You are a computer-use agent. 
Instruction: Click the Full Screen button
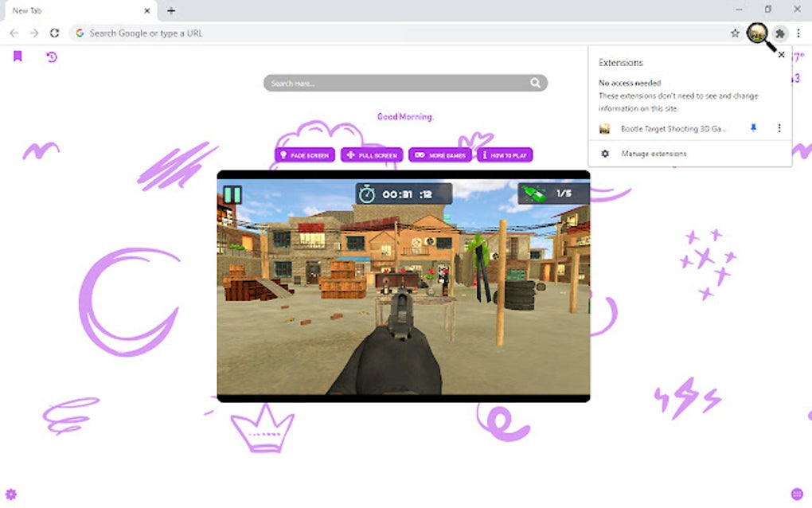[x=372, y=154]
